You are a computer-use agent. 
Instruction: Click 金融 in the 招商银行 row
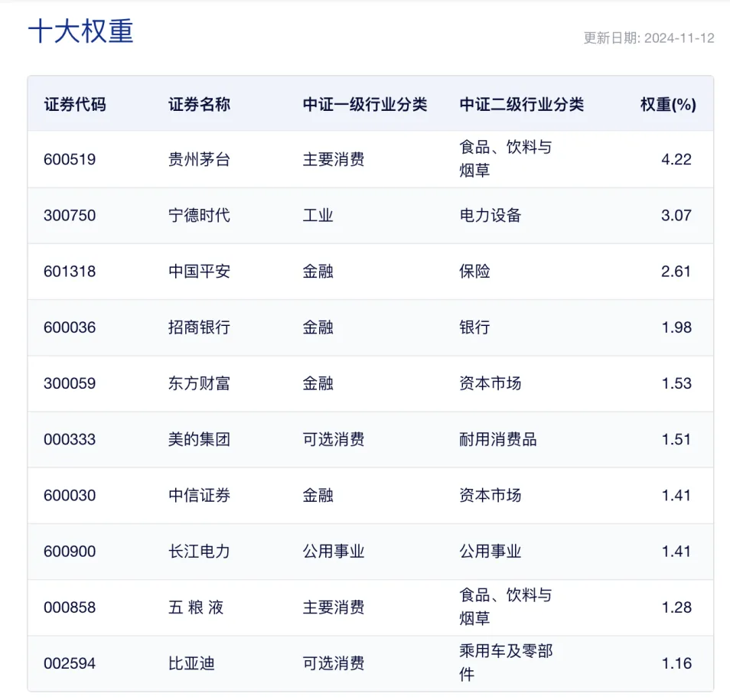[x=318, y=327]
